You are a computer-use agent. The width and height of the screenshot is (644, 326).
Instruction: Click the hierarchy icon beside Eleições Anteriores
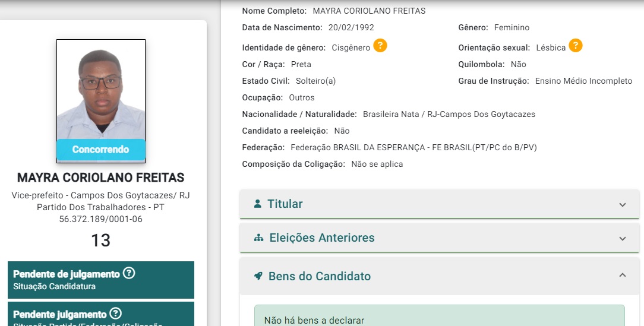pyautogui.click(x=258, y=238)
